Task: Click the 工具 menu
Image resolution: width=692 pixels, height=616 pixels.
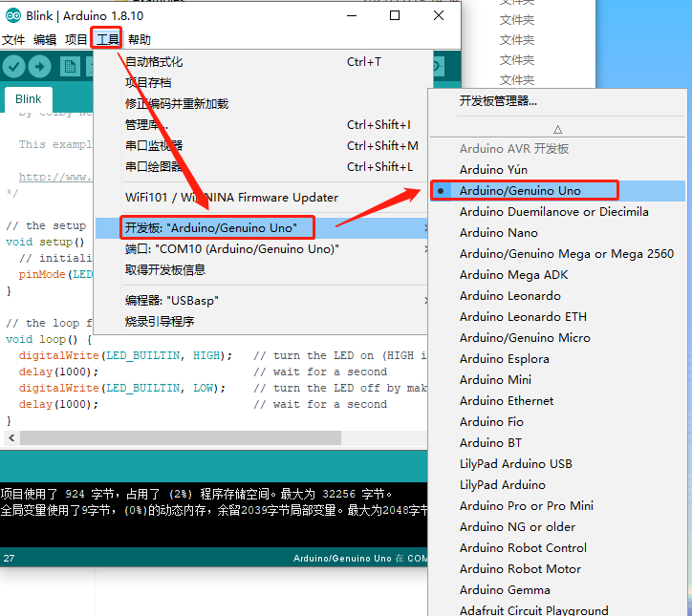Action: [107, 40]
